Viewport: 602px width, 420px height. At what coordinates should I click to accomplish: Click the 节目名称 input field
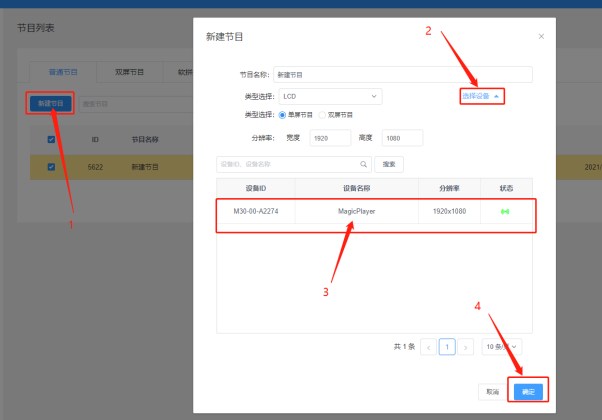pyautogui.click(x=402, y=74)
